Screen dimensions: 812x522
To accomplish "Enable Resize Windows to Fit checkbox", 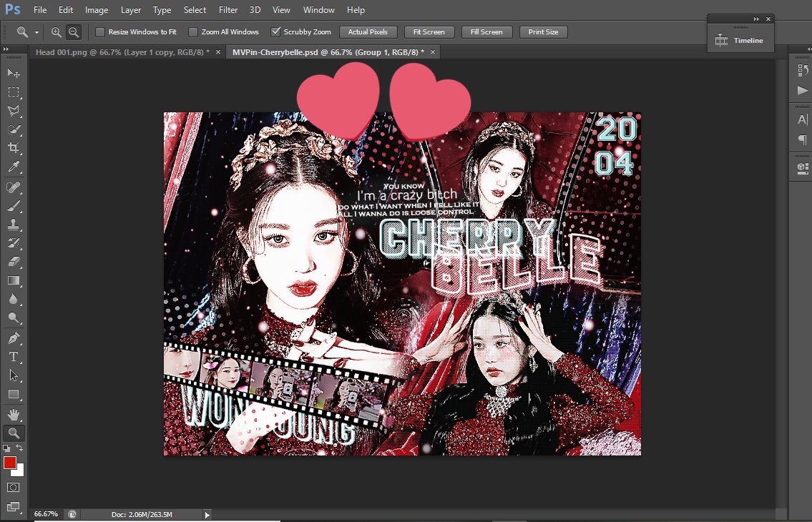I will pos(100,32).
